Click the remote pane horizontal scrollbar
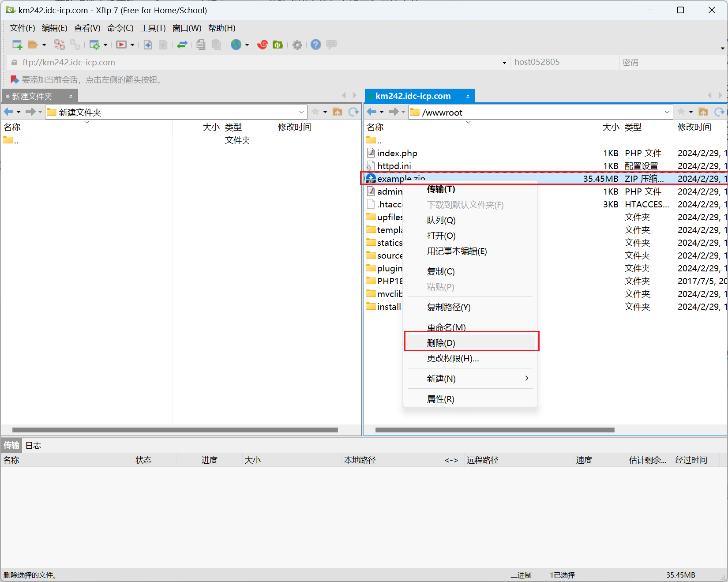The height and width of the screenshot is (582, 728). tap(494, 430)
